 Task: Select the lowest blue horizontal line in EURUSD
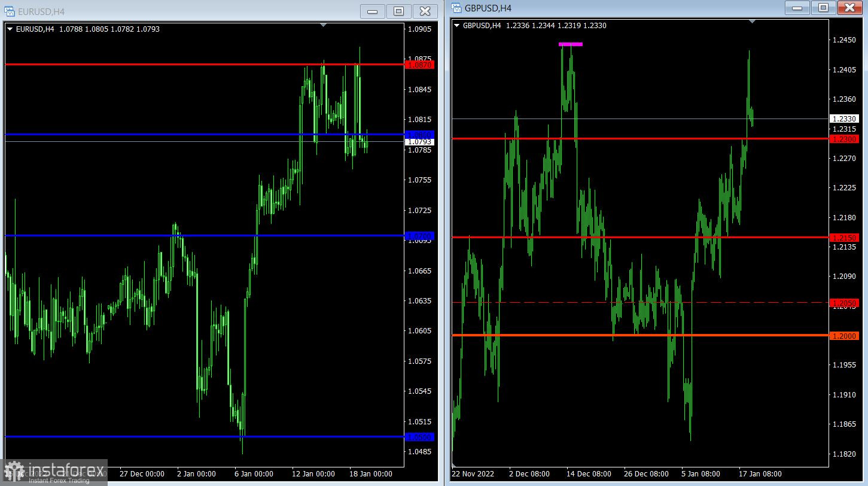(203, 437)
